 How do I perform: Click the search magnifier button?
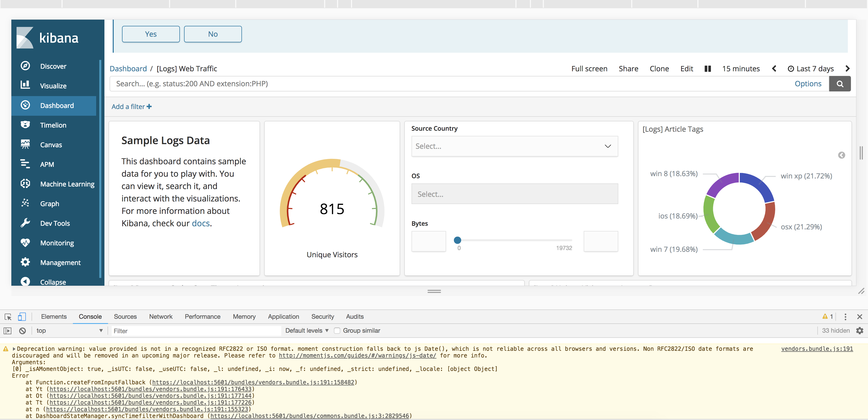[840, 83]
